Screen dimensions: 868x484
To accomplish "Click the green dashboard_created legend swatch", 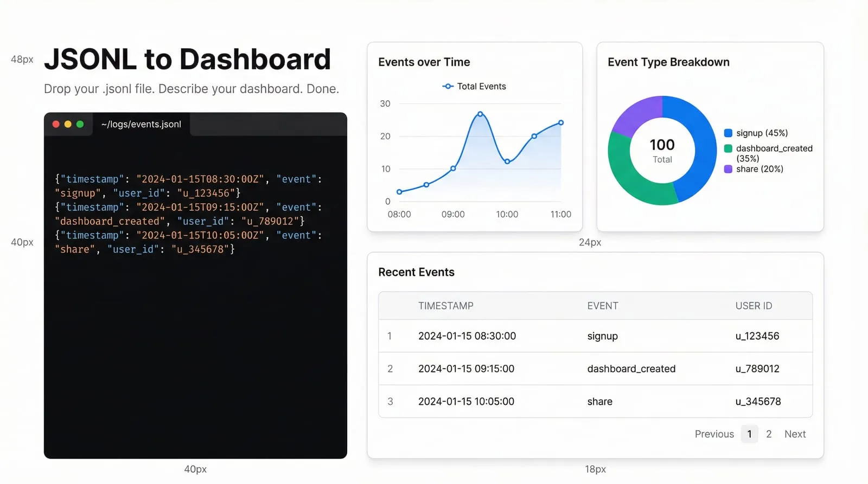I will [x=728, y=149].
